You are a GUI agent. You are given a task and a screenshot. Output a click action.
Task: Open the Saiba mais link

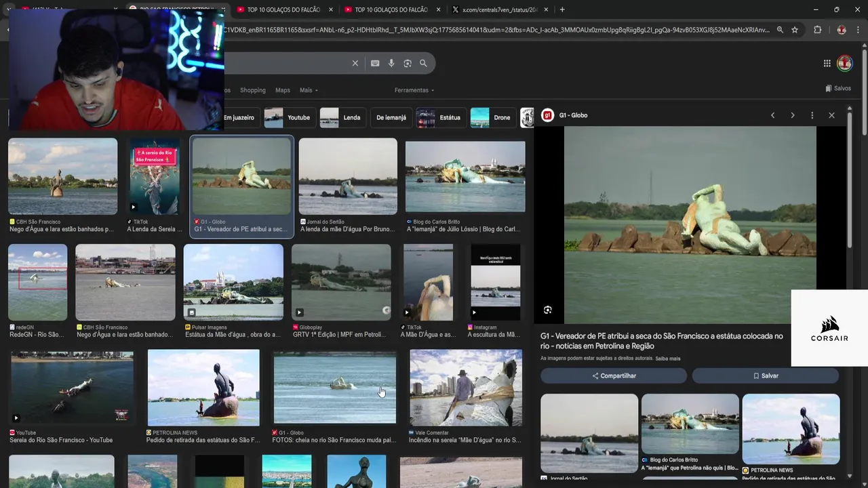pyautogui.click(x=668, y=359)
